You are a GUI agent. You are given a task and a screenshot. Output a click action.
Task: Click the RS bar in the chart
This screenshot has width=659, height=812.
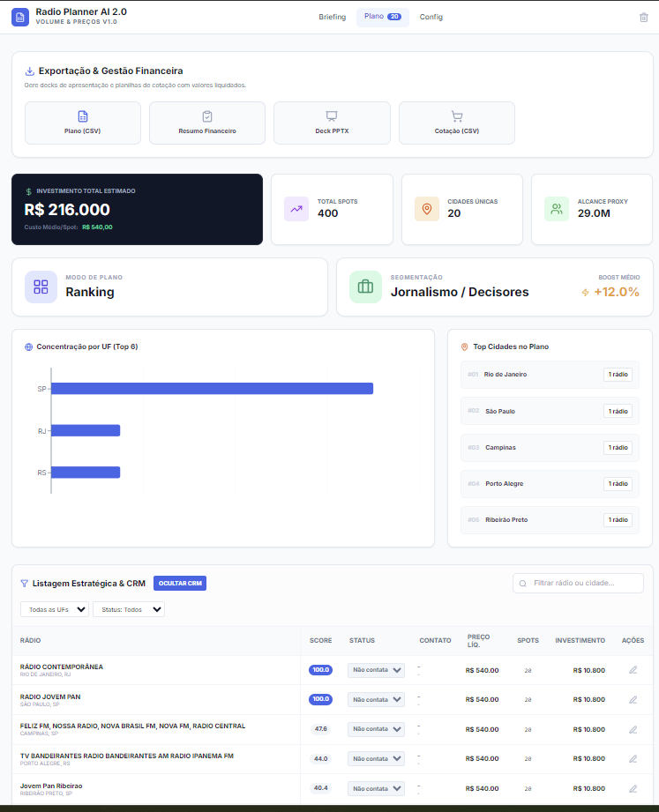(86, 473)
